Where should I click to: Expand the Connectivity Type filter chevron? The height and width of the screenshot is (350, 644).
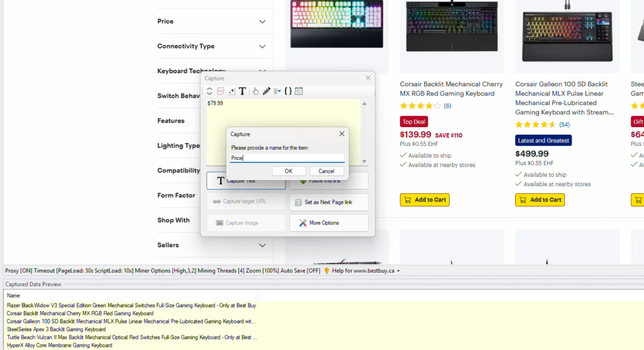point(262,47)
